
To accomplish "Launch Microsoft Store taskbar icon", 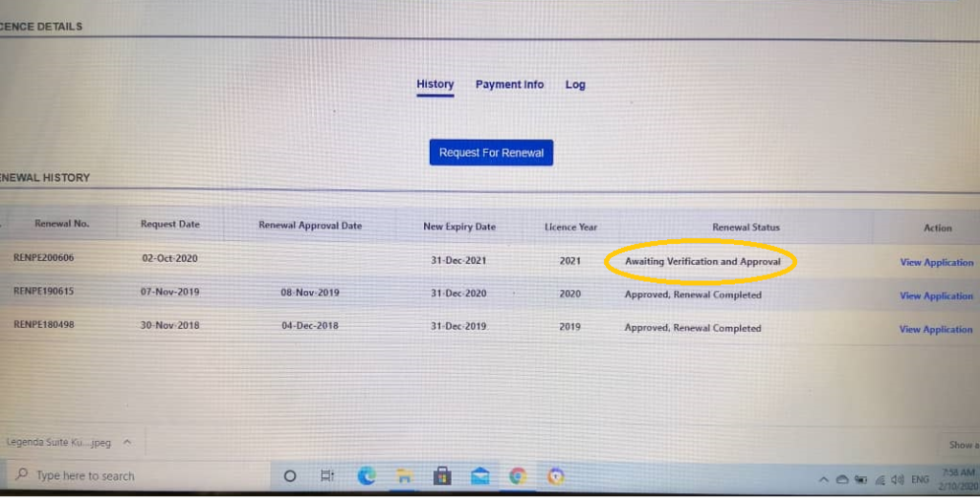I will [442, 476].
